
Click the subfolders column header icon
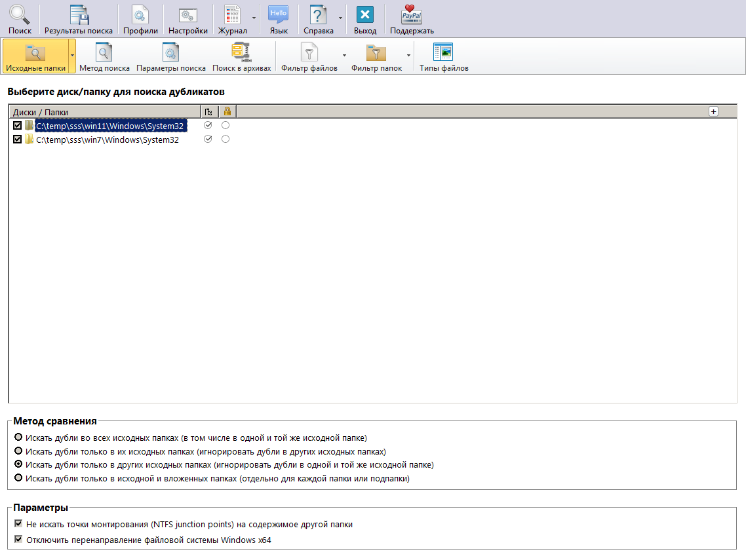[x=208, y=112]
